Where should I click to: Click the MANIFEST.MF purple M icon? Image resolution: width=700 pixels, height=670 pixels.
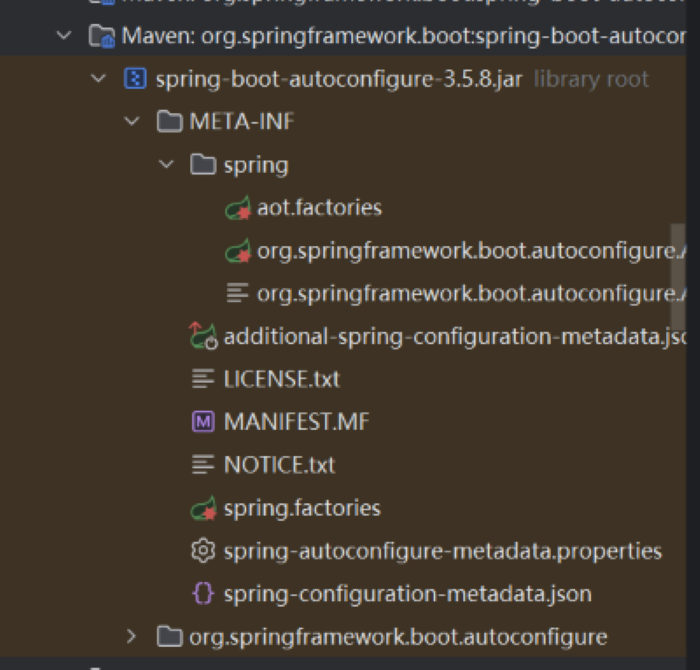[x=203, y=422]
